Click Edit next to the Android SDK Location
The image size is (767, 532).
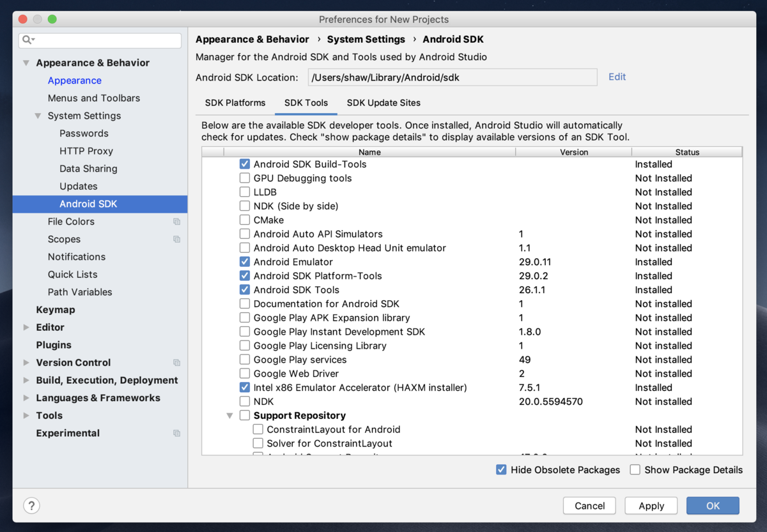tap(616, 77)
